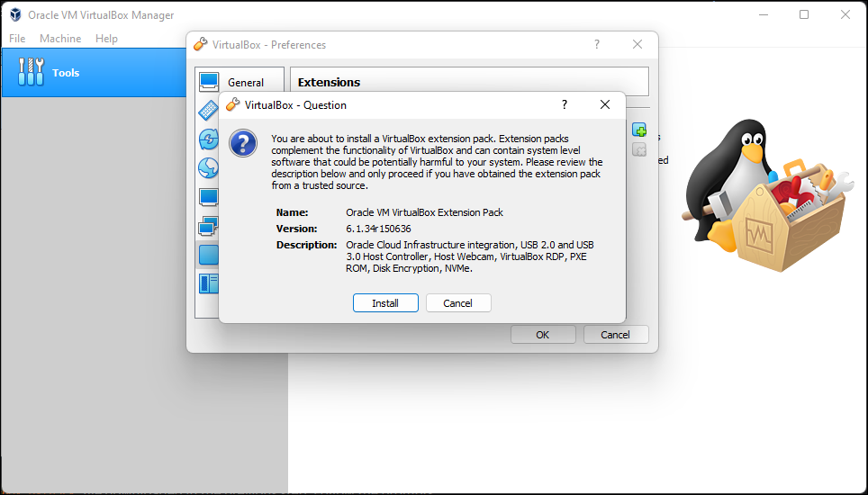The width and height of the screenshot is (868, 495).
Task: Click the highlighted Extensions category icon
Action: click(x=208, y=255)
